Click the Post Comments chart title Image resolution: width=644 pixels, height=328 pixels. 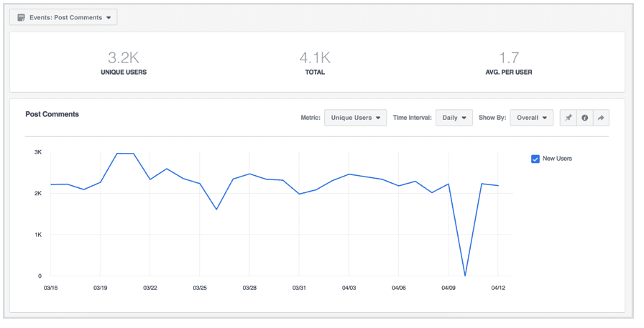click(x=52, y=114)
